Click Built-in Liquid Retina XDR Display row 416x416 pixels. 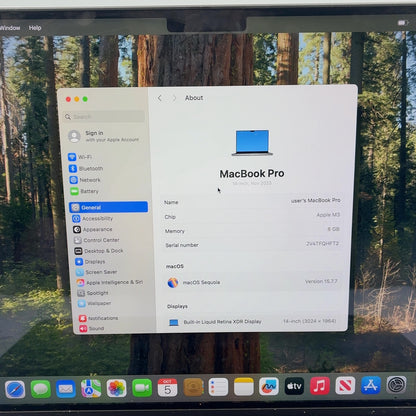[252, 322]
